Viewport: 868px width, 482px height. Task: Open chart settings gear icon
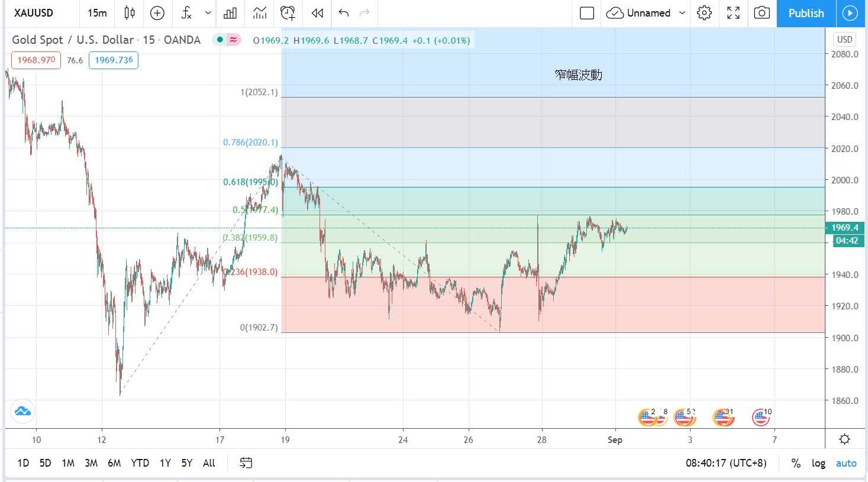coord(704,13)
